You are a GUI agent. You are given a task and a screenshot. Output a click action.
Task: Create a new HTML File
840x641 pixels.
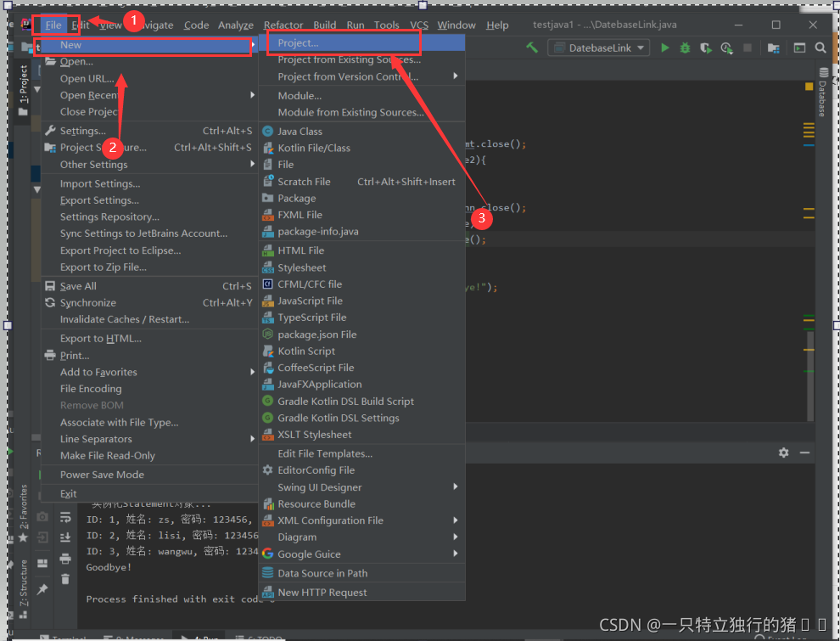(361, 250)
